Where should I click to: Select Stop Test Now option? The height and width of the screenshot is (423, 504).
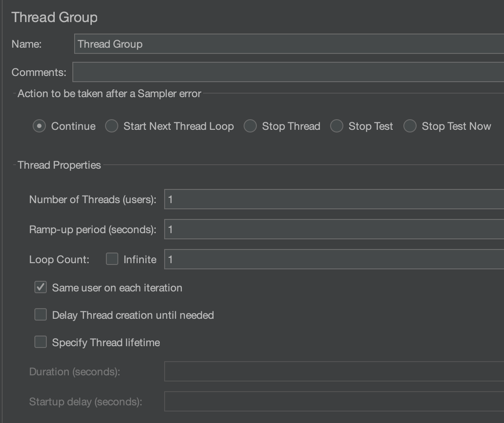click(x=410, y=126)
